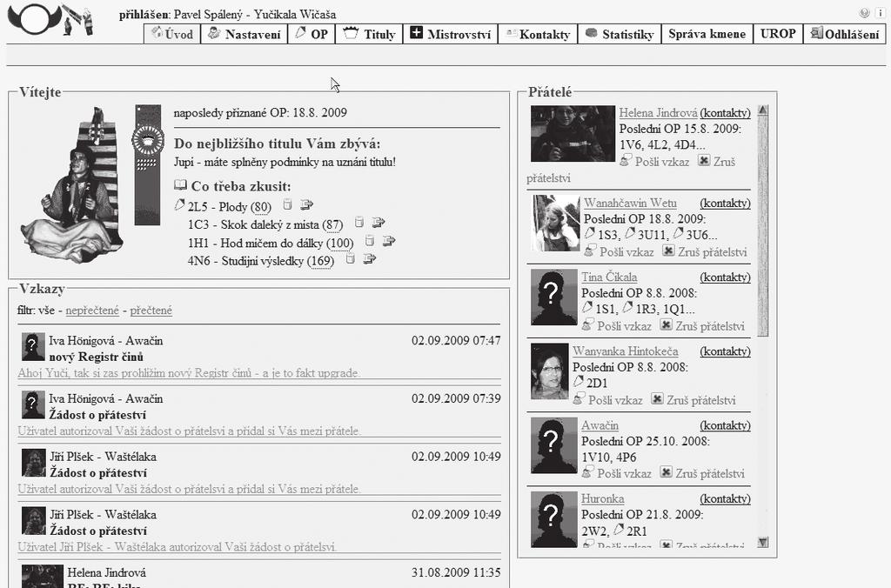The image size is (891, 588).
Task: Click Zruš přátelství icon for Wanyanka Hintokeča
Action: point(657,399)
